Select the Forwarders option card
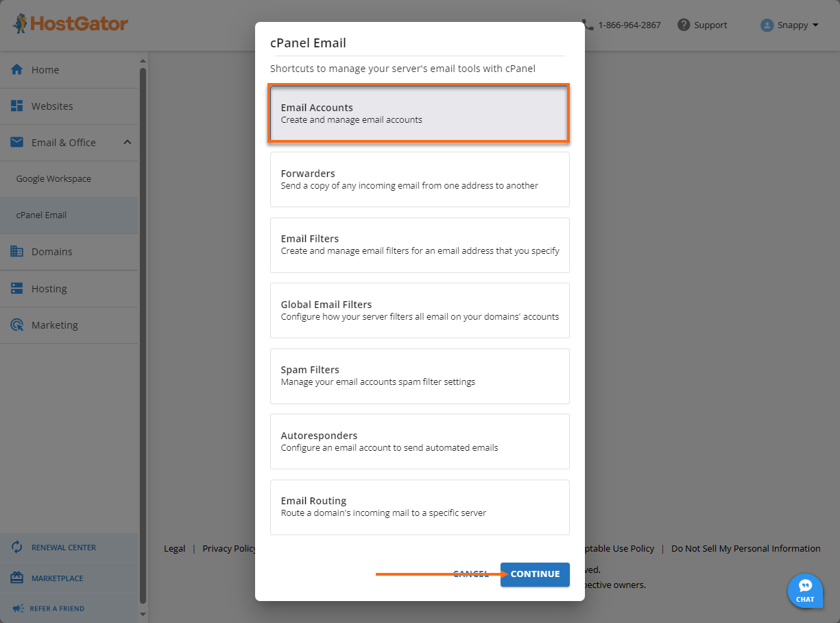 point(419,179)
